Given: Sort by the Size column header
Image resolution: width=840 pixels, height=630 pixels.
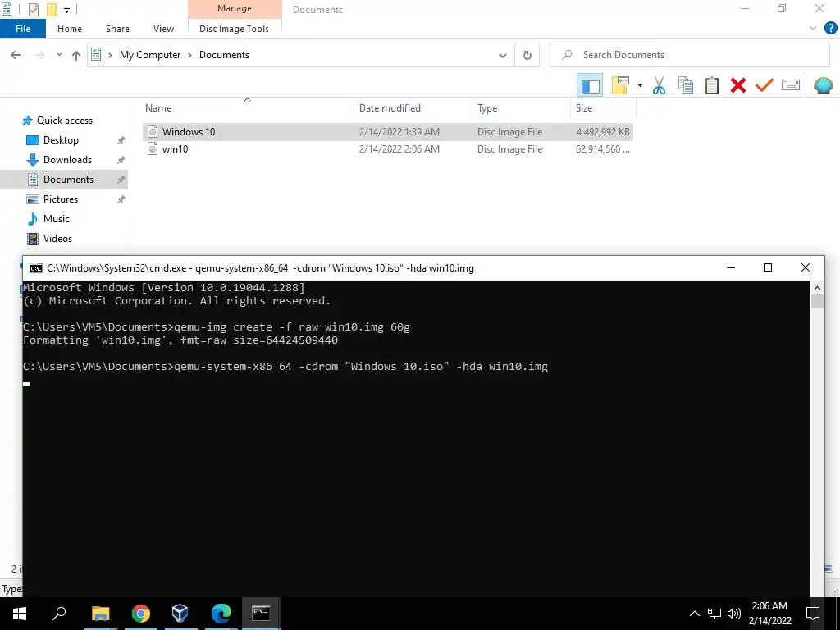Looking at the screenshot, I should click(603, 108).
